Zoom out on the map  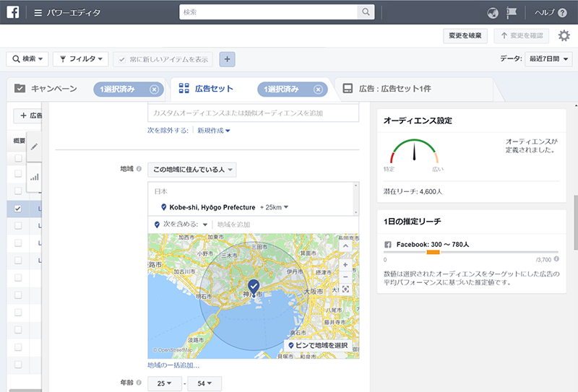tap(345, 276)
